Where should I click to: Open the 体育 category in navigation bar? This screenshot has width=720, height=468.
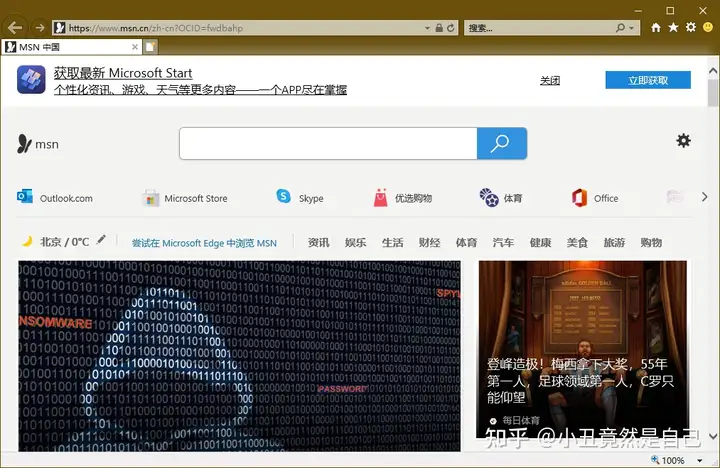pyautogui.click(x=467, y=242)
